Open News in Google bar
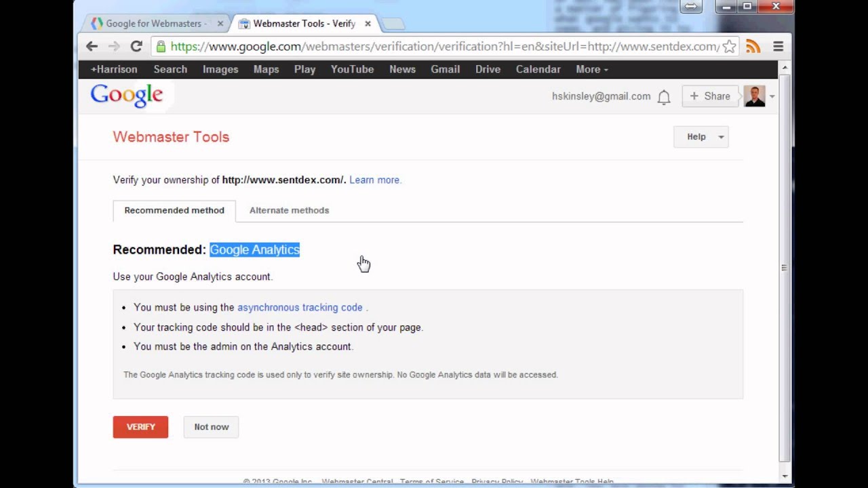868x488 pixels. coord(402,69)
